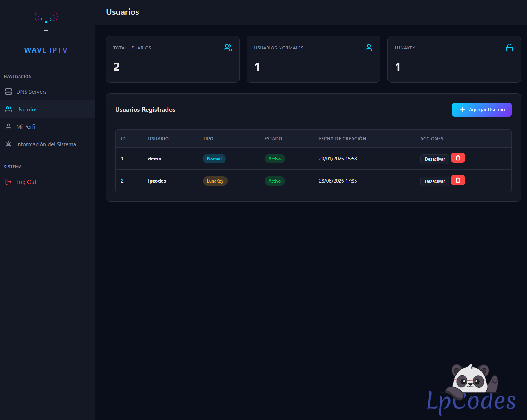This screenshot has width=527, height=420.
Task: Click total users count 2
Action: (117, 67)
